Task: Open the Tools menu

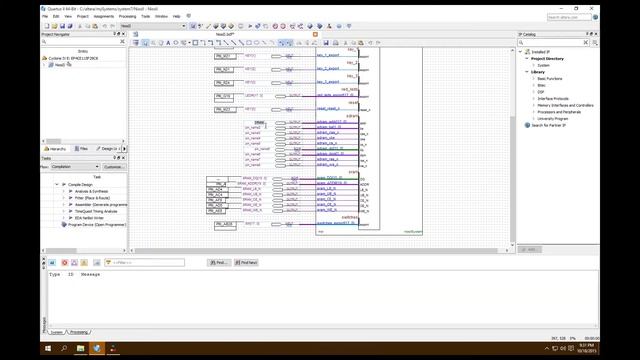Action: point(146,16)
